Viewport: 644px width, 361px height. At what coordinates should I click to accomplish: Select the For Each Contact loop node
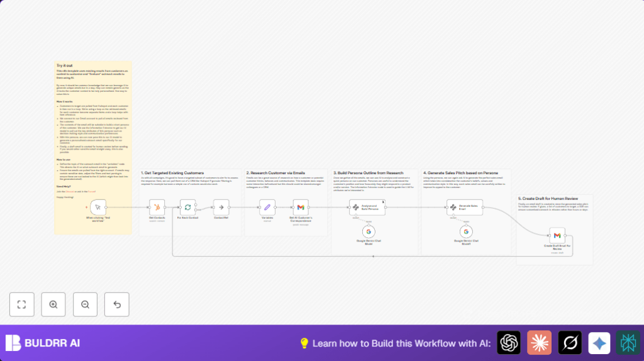(x=187, y=207)
